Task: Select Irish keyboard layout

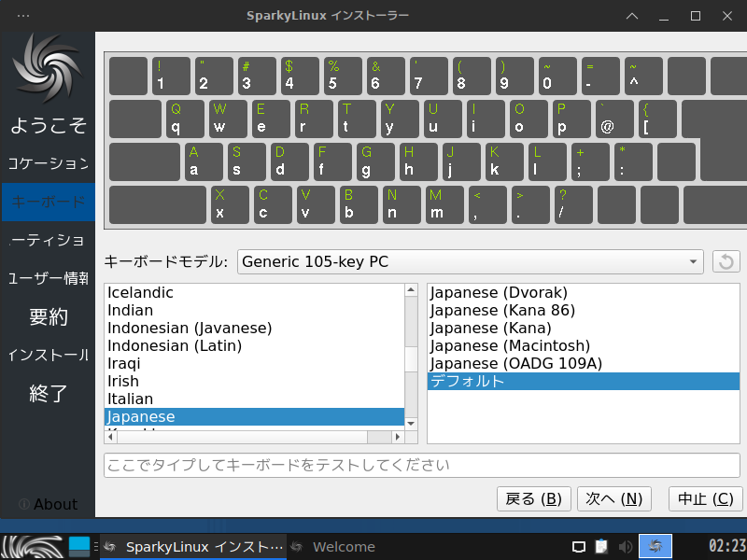Action: 254,381
